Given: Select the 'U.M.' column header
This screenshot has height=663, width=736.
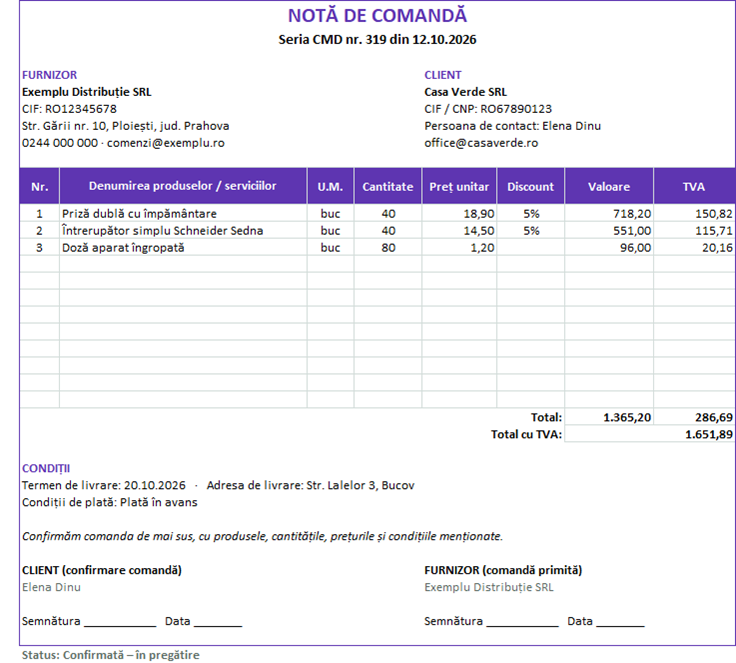Looking at the screenshot, I should pyautogui.click(x=330, y=186).
